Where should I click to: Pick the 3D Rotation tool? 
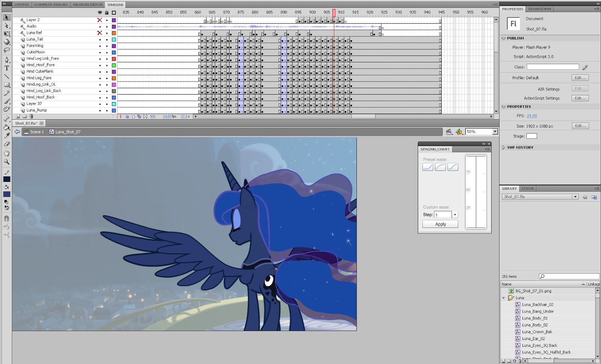click(6, 42)
